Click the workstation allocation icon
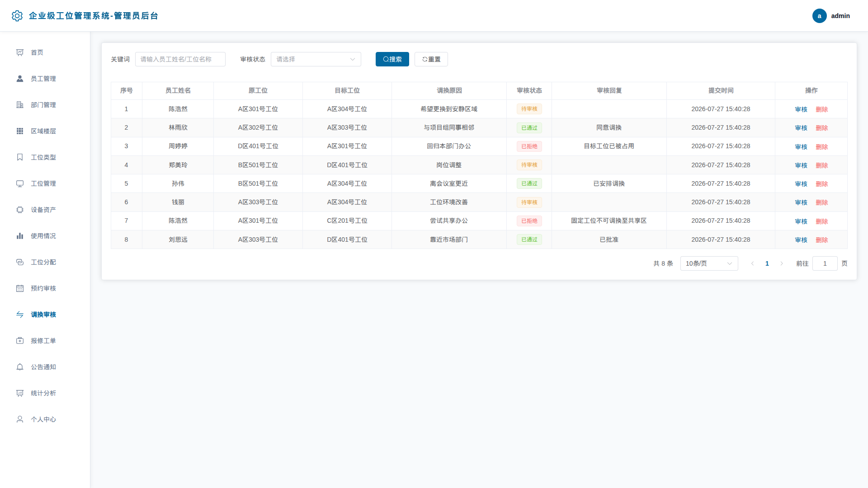The width and height of the screenshot is (868, 488). click(20, 262)
